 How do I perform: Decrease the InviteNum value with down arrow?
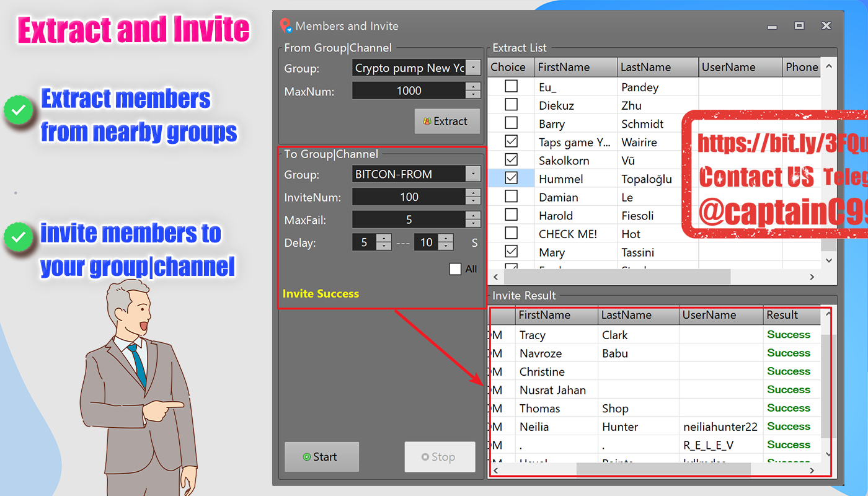click(473, 201)
